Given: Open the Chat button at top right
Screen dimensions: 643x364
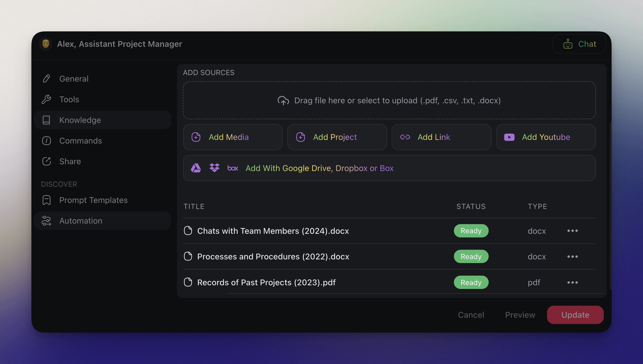Looking at the screenshot, I should pos(579,44).
